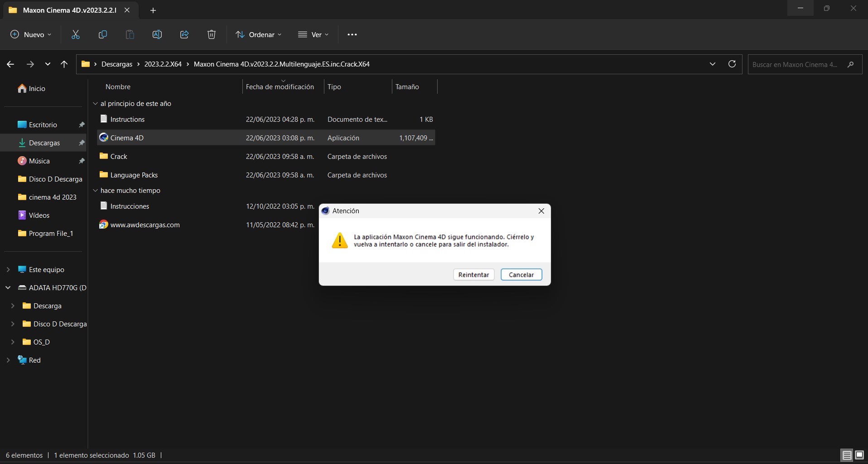Expand the OS_D folder node
Viewport: 868px width, 464px height.
pos(13,342)
